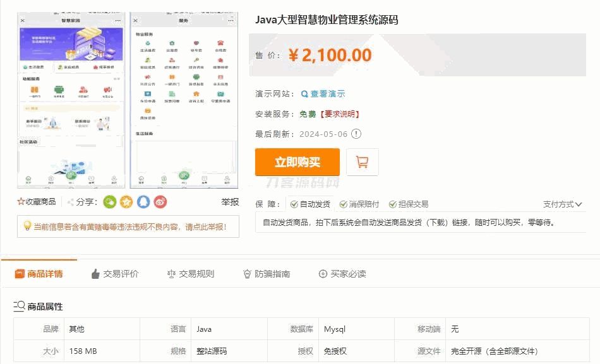Viewport: 600px width, 364px height.
Task: Click the 举报 report link
Action: coord(230,202)
